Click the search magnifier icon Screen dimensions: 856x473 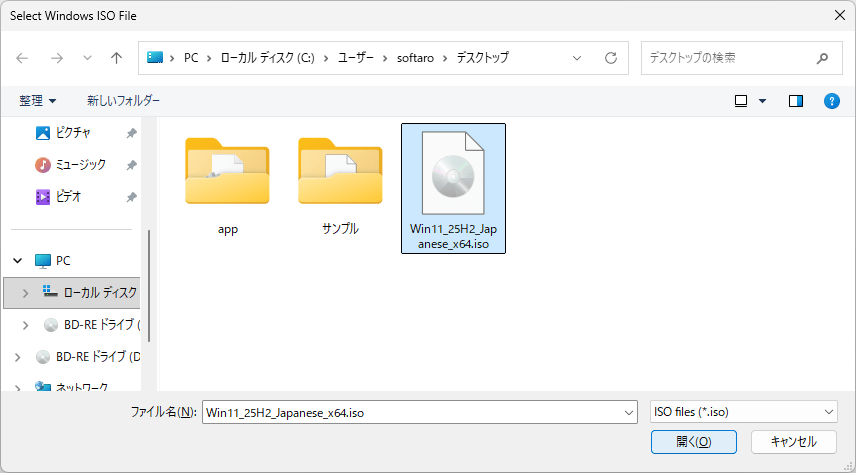[822, 58]
